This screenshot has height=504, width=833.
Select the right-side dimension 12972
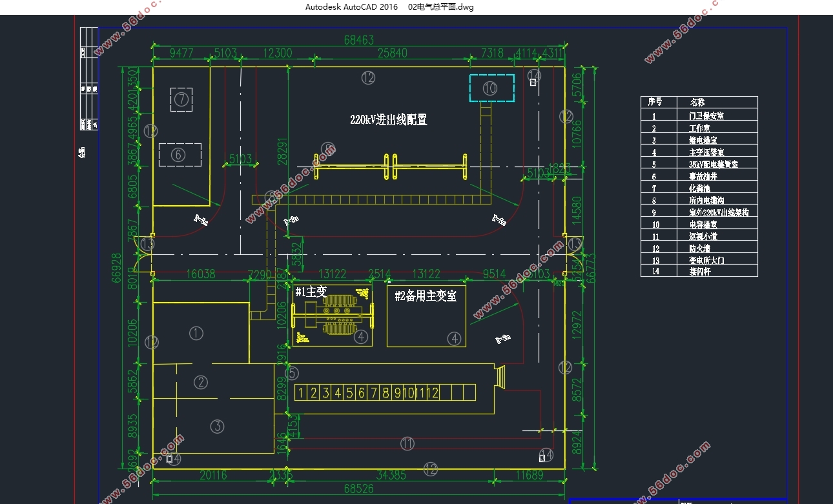click(x=577, y=325)
